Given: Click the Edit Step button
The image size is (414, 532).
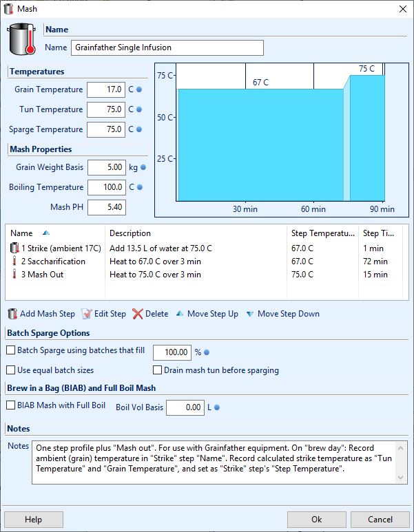Looking at the screenshot, I should 103,314.
